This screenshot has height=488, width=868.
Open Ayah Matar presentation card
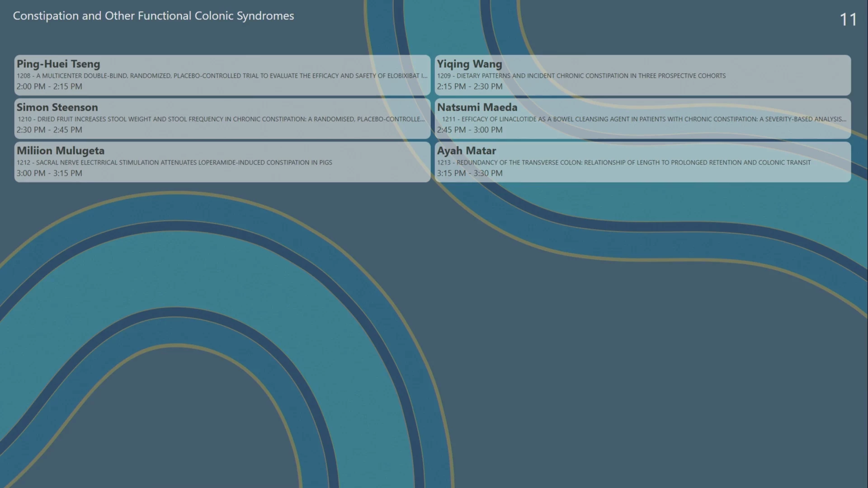coord(643,162)
